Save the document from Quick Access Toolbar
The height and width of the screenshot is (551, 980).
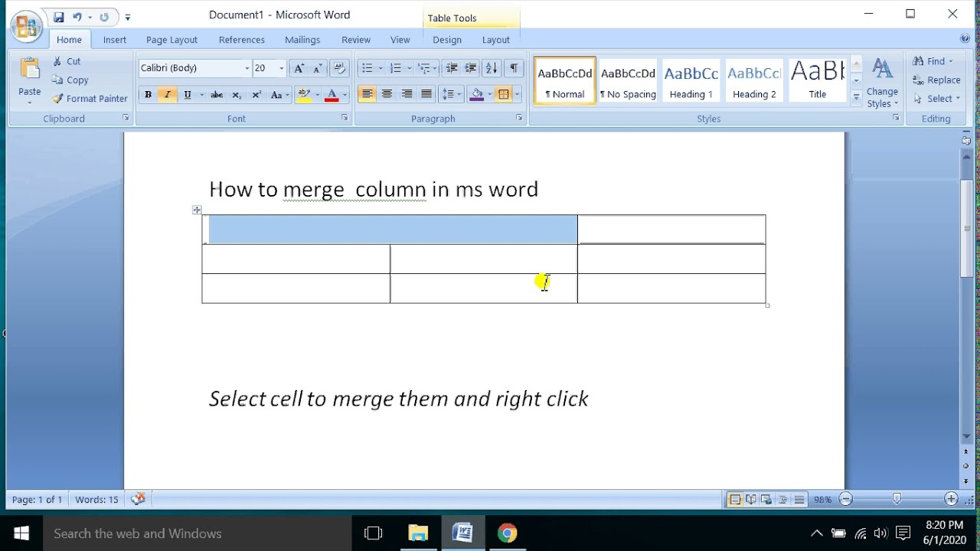point(58,17)
